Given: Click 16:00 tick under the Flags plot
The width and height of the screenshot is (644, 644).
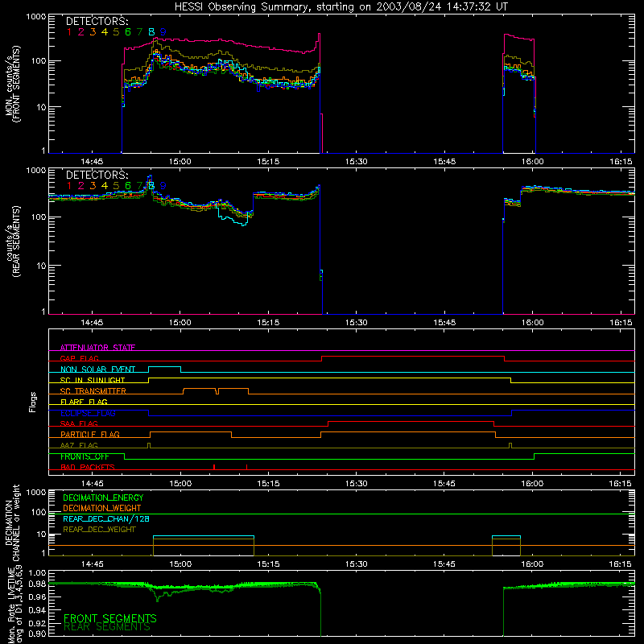Looking at the screenshot, I should [532, 484].
